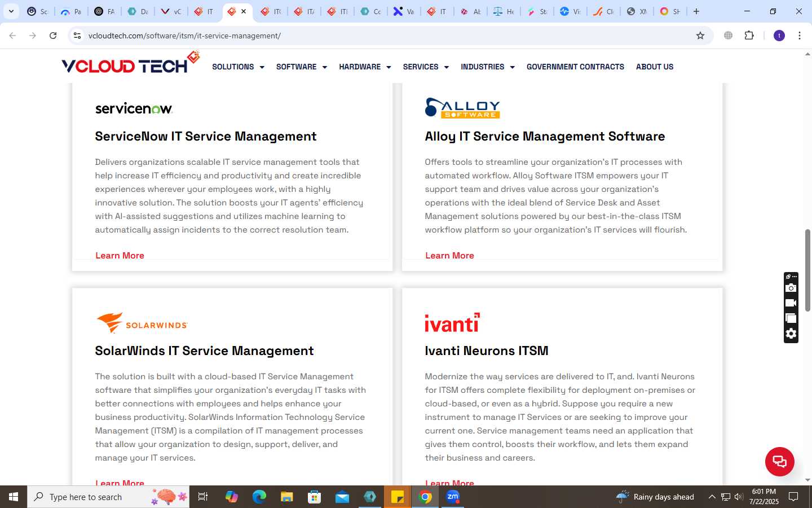Close the active browser tab

tap(244, 11)
